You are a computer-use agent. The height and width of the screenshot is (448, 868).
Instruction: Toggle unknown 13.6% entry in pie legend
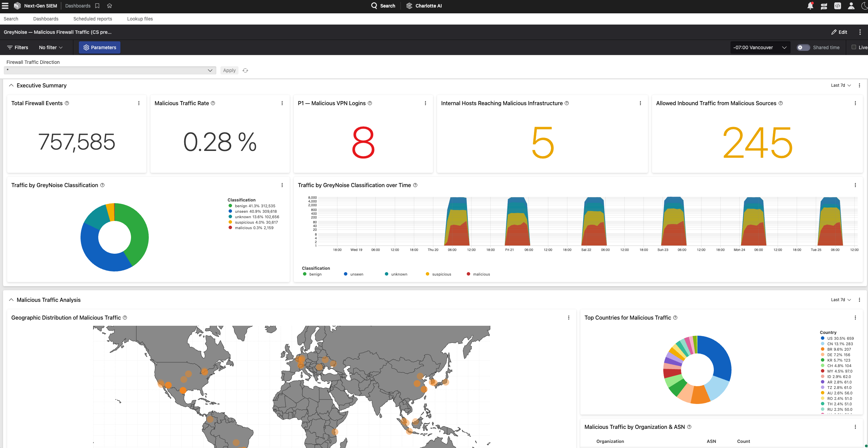tap(254, 217)
